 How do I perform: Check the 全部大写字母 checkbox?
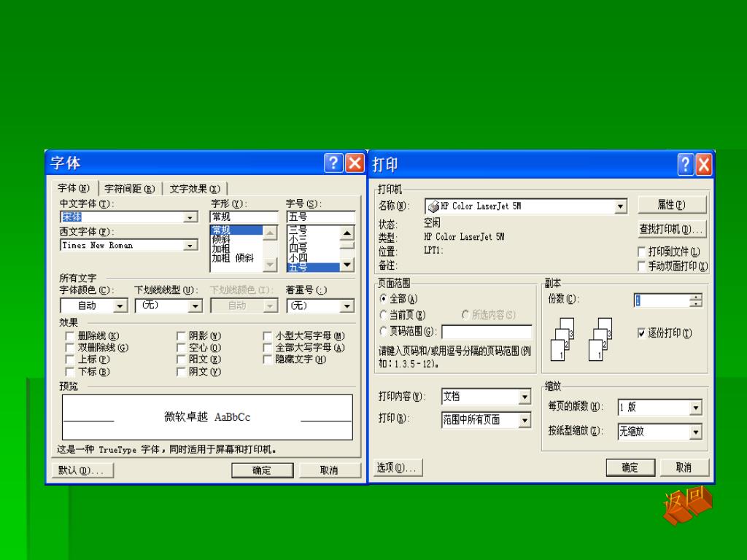(267, 348)
